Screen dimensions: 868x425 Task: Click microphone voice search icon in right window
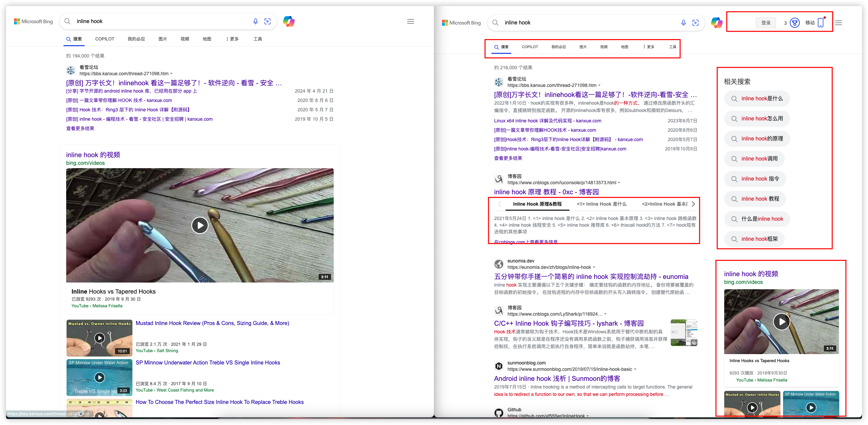pyautogui.click(x=683, y=23)
